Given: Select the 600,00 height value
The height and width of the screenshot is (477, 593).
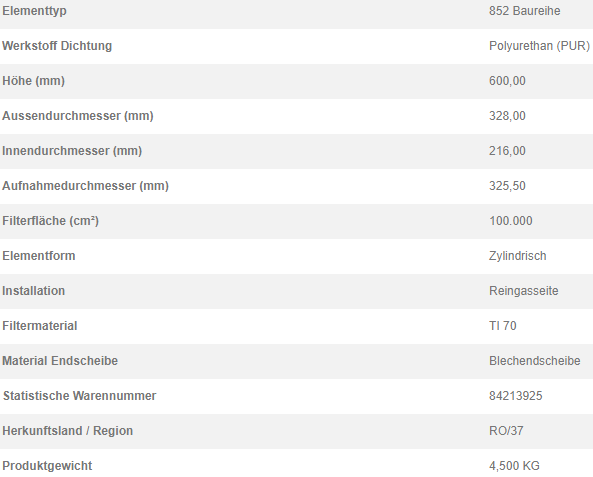Looking at the screenshot, I should coord(507,81).
